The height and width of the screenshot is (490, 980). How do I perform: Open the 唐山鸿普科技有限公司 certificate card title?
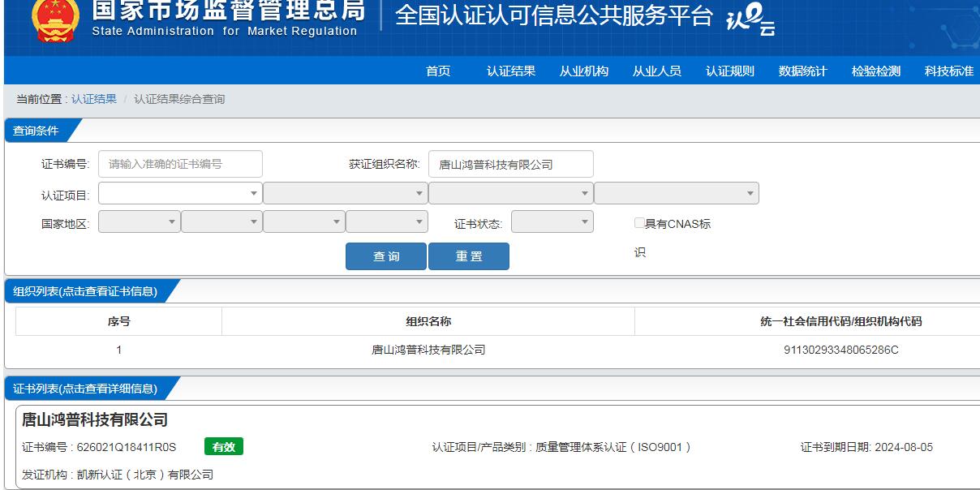coord(95,419)
